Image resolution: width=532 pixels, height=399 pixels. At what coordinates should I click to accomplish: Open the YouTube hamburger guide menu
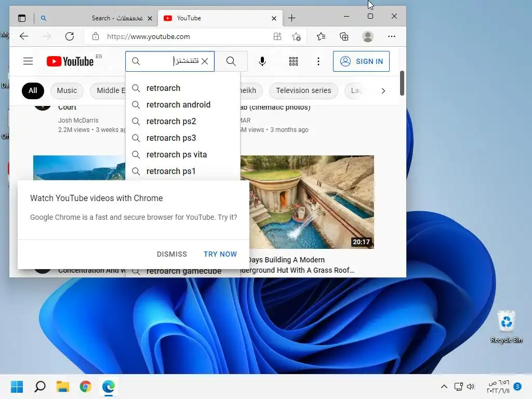[28, 61]
